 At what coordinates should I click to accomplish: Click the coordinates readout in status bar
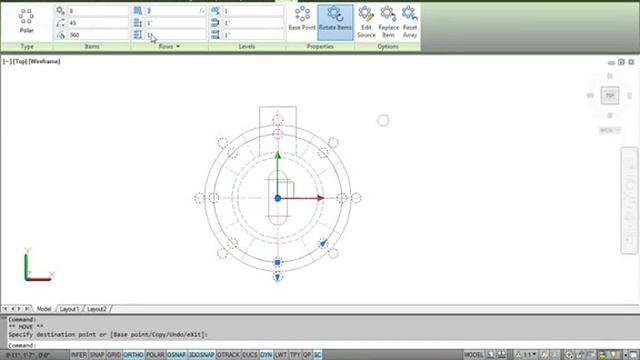28,355
